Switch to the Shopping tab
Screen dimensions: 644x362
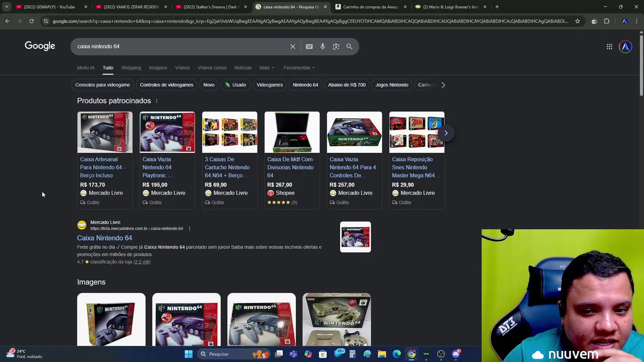click(x=131, y=68)
